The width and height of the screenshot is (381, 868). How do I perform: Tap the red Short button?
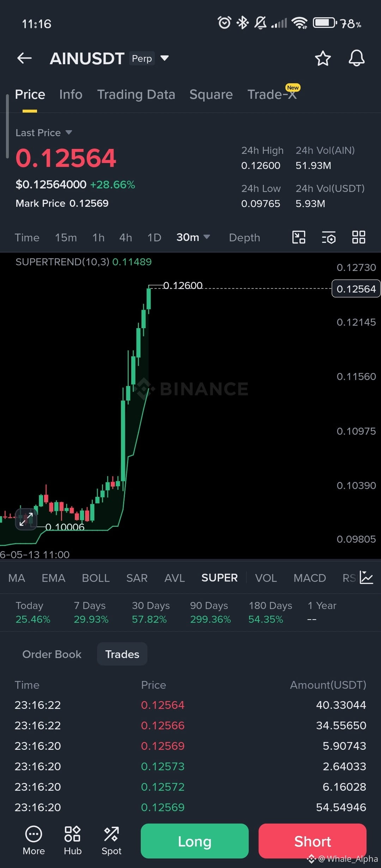(313, 841)
